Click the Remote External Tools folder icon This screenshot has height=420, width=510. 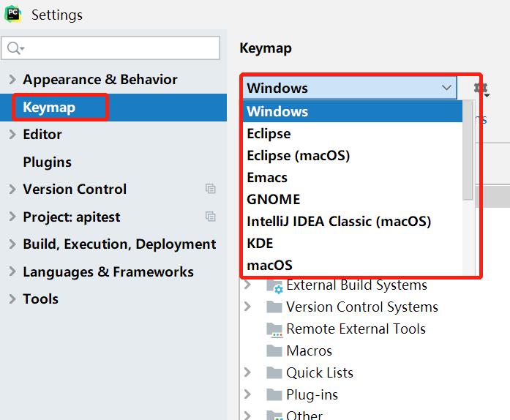[274, 329]
